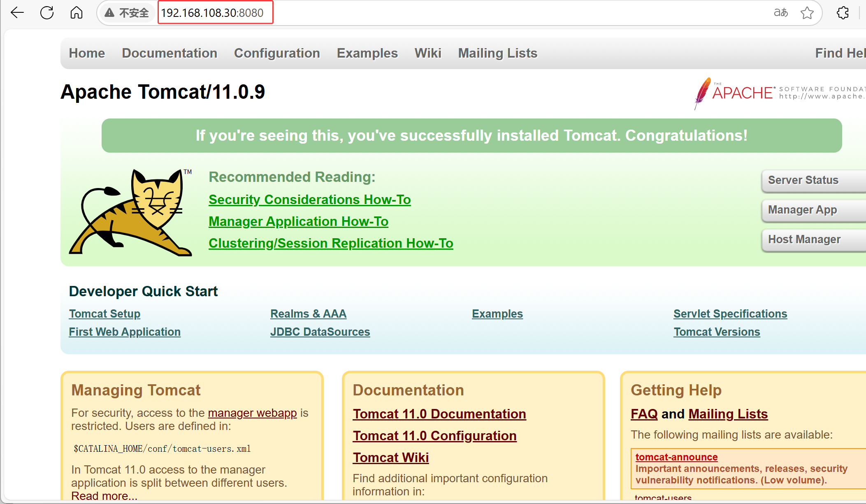Open the Configuration navigation item

277,53
